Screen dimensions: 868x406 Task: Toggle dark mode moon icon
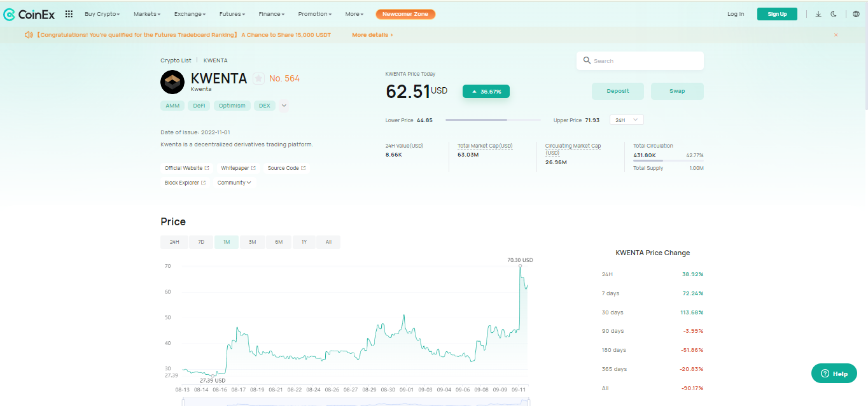point(834,14)
